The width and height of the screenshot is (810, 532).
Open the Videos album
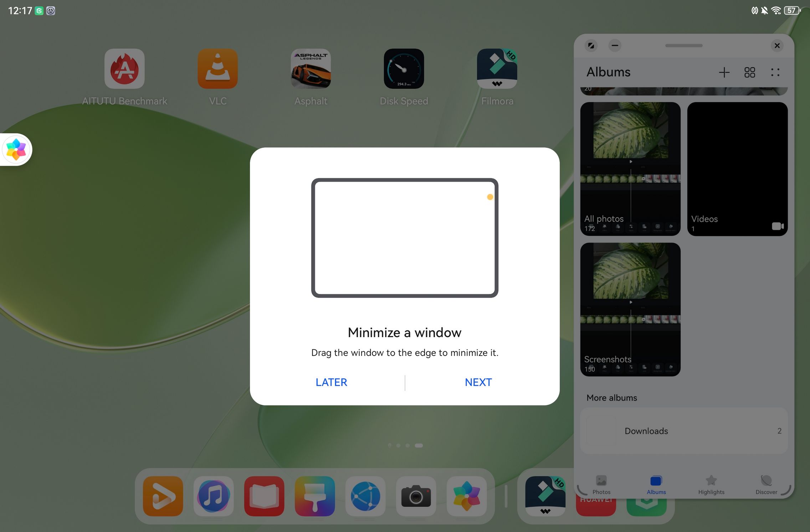(737, 169)
